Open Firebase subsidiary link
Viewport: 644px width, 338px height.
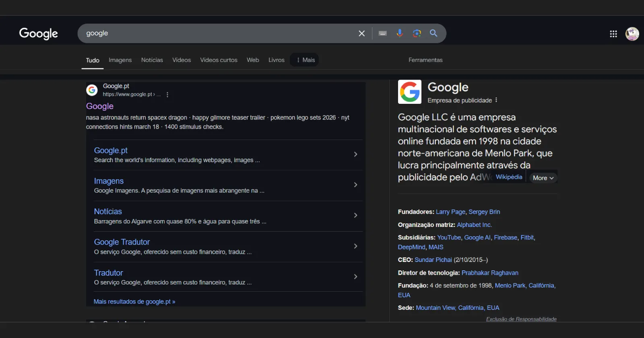[506, 237]
